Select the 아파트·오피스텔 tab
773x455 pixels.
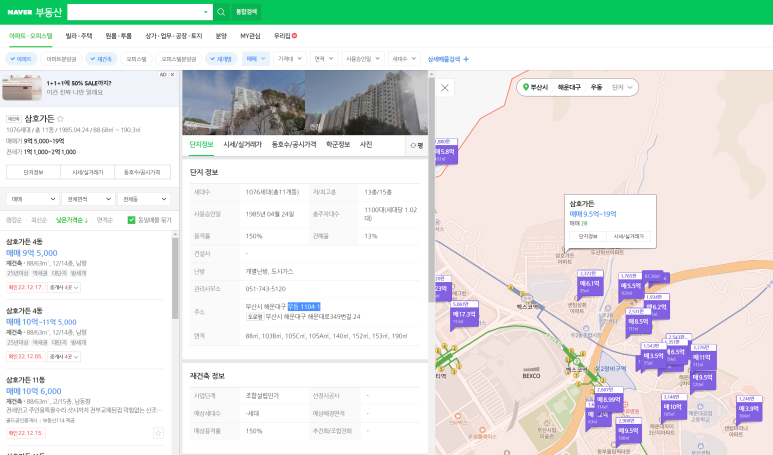coord(31,36)
